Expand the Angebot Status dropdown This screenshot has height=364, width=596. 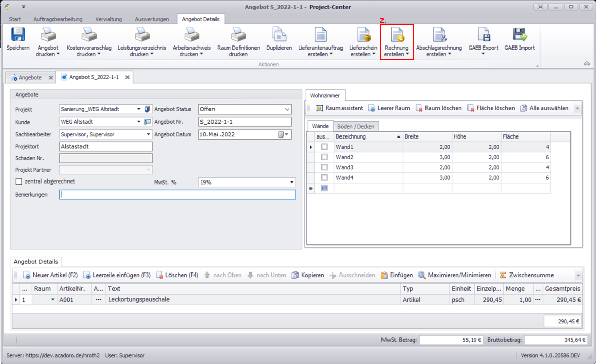287,109
